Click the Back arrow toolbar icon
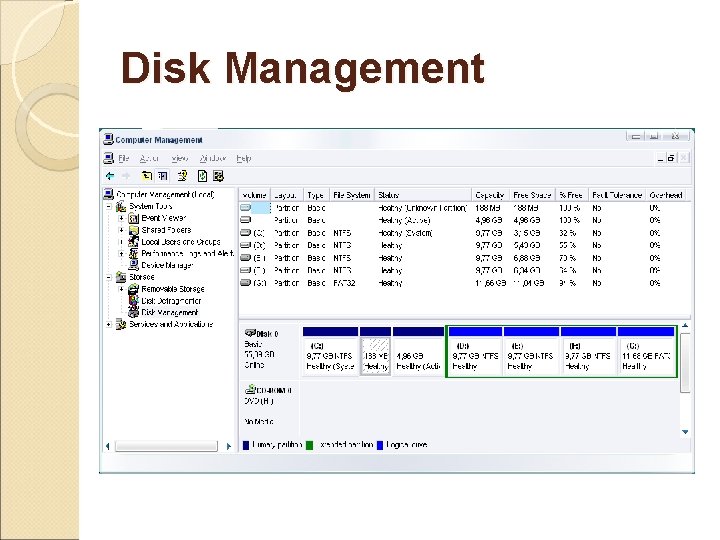 (110, 176)
